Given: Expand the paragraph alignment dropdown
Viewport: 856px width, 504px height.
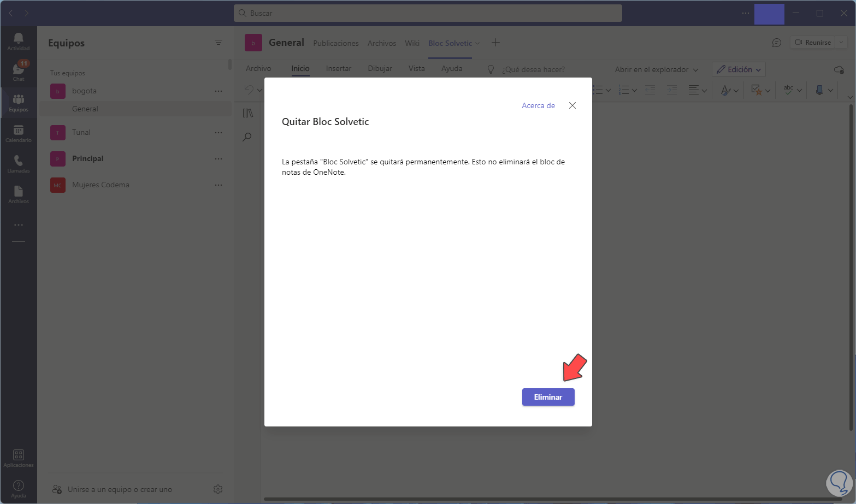Looking at the screenshot, I should (704, 91).
